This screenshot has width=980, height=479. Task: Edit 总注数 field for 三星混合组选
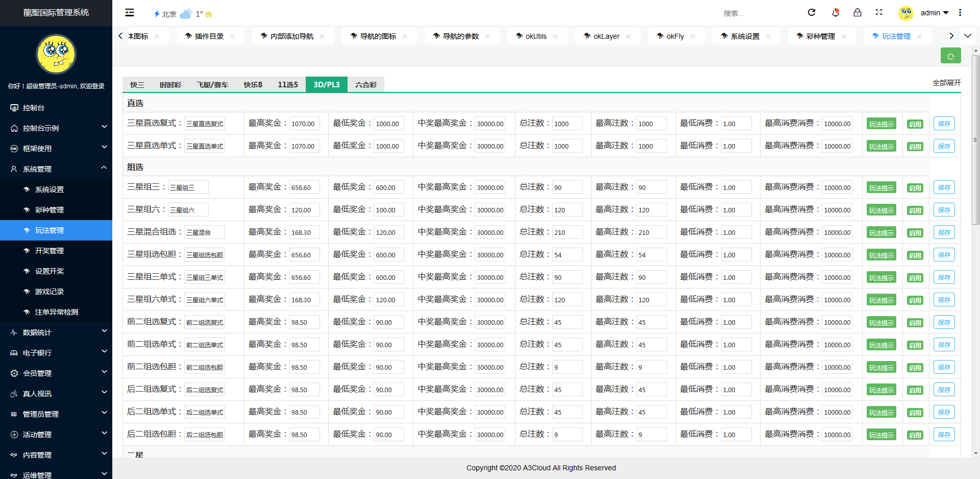568,232
